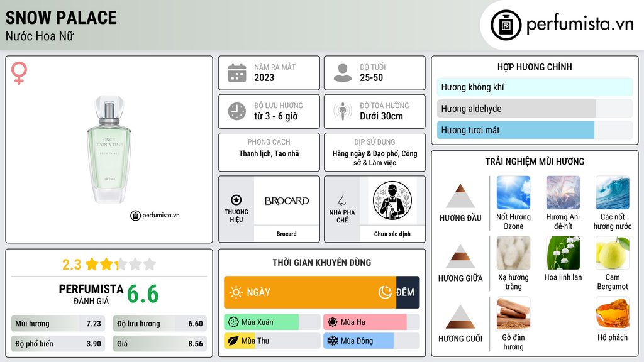Screen dimensions: 644x362
Task: Click the Độ phổ biến 3.90 score bar
Action: (x=58, y=344)
